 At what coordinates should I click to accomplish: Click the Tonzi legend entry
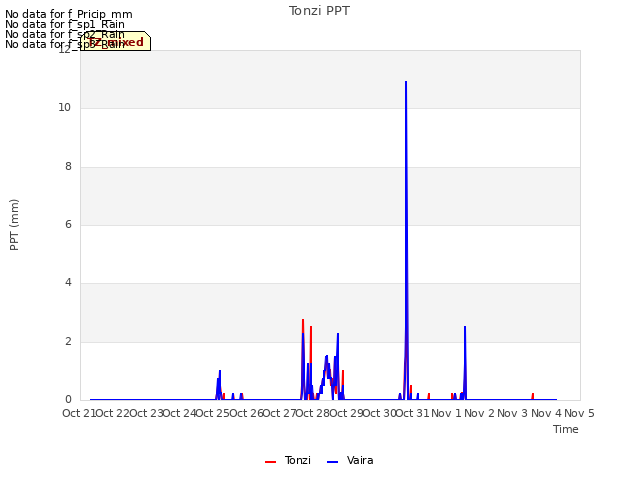tap(288, 460)
